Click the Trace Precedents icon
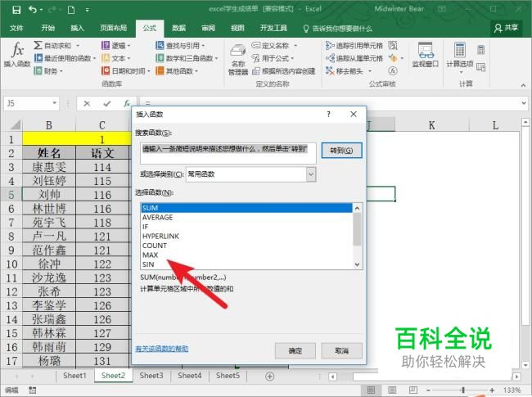532x397 pixels. (330, 45)
